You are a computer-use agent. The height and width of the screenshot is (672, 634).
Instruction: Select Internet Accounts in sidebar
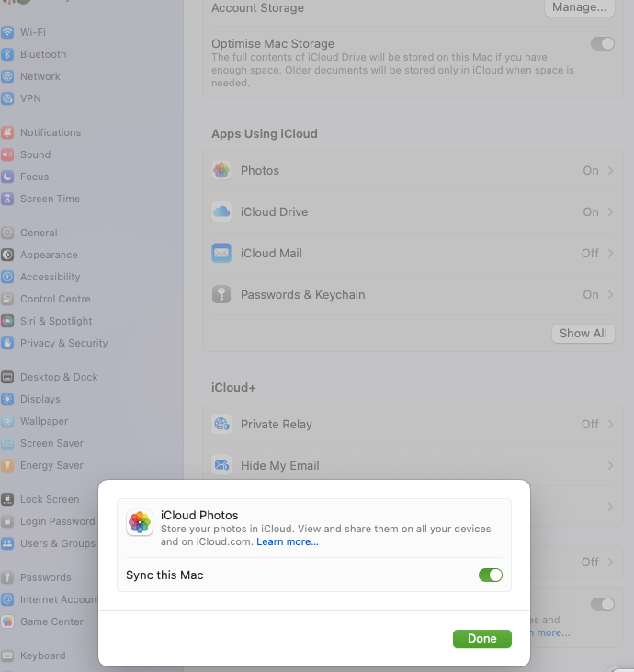point(50,599)
